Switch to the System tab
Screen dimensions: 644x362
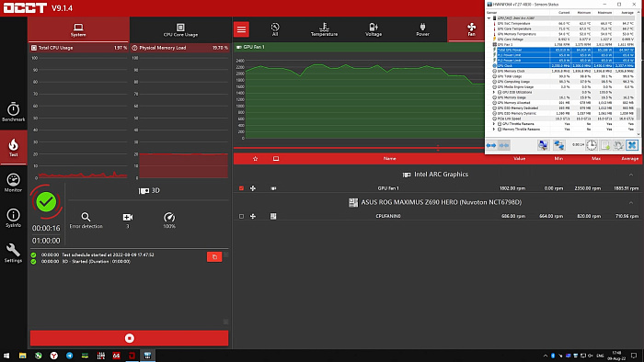[78, 30]
